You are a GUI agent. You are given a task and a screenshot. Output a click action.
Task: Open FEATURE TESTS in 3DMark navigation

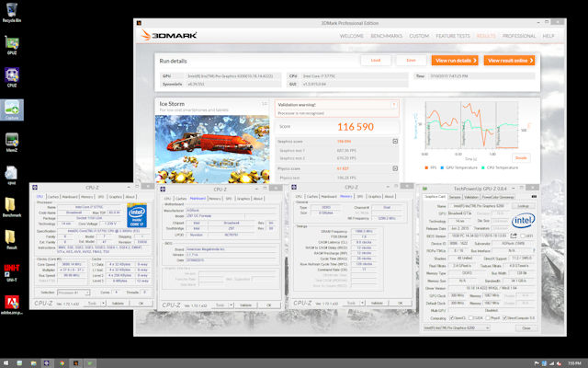(x=453, y=36)
